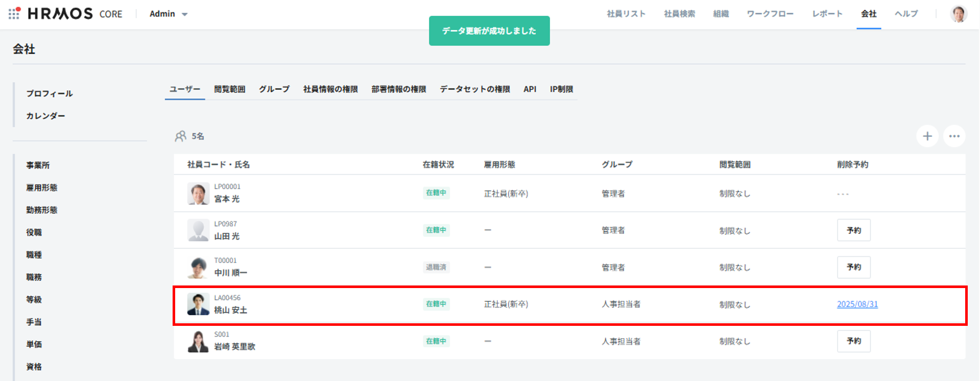Click the add user plus icon
Image resolution: width=980 pixels, height=381 pixels.
[927, 136]
